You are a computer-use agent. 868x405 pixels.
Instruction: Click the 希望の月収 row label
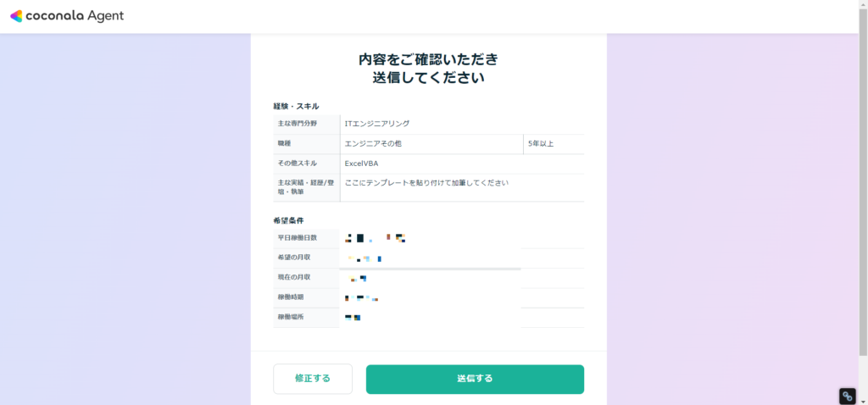pos(294,258)
